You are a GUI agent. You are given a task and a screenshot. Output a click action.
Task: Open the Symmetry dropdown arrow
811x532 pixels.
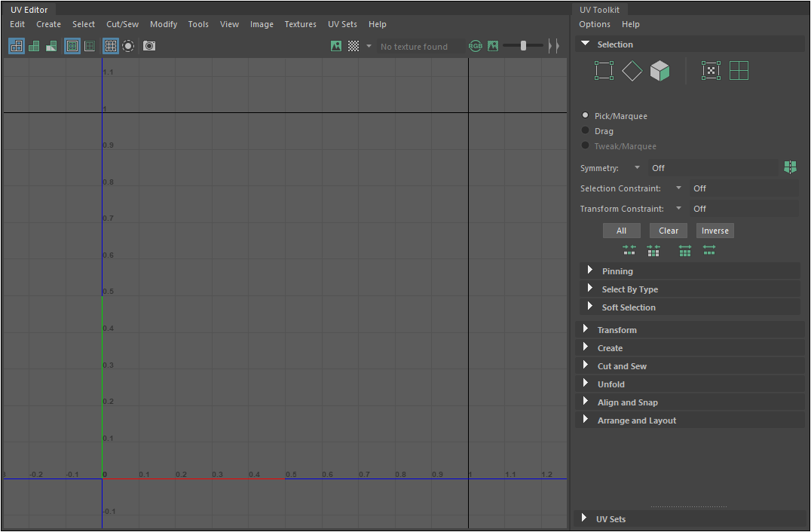pos(637,168)
